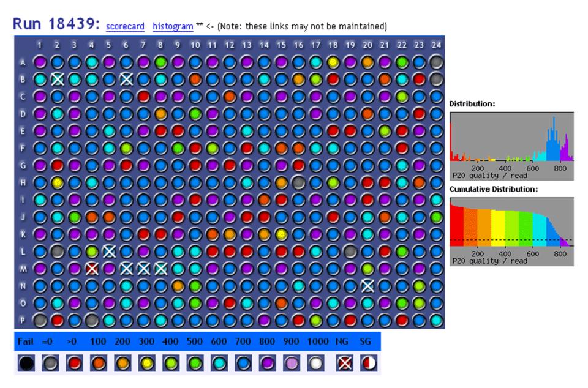Click the red crossed well at M4

tap(92, 269)
